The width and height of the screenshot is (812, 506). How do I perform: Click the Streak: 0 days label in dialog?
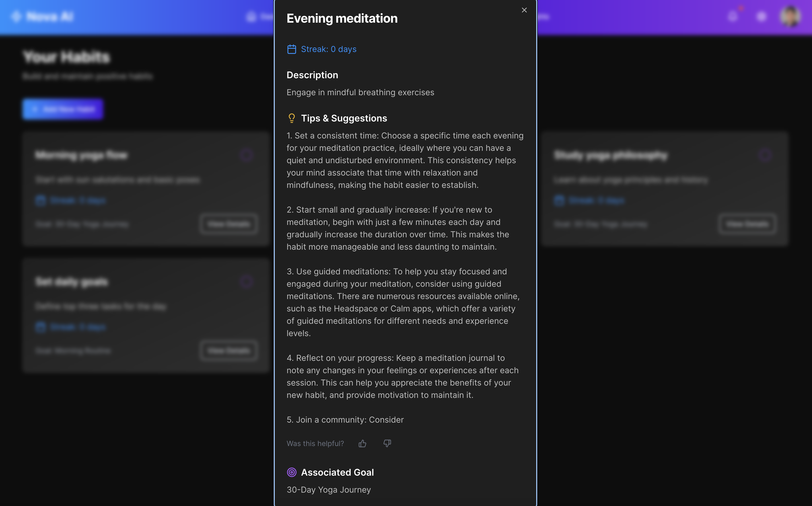pyautogui.click(x=328, y=49)
